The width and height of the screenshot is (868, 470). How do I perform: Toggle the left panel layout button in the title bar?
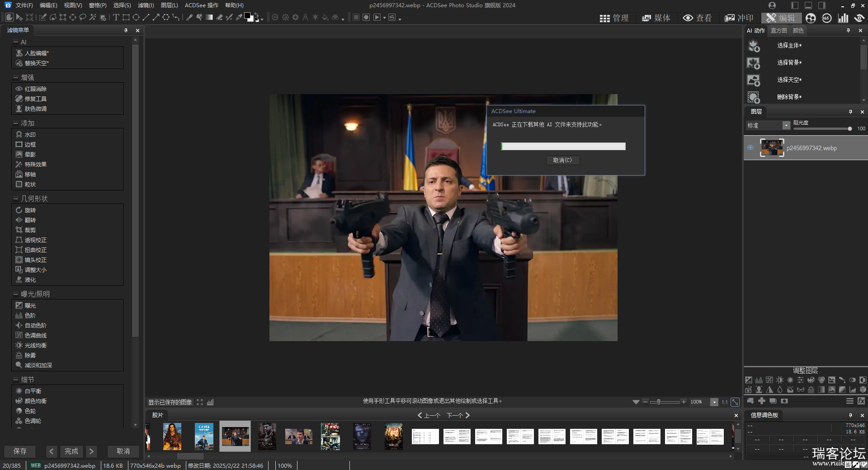pyautogui.click(x=795, y=5)
